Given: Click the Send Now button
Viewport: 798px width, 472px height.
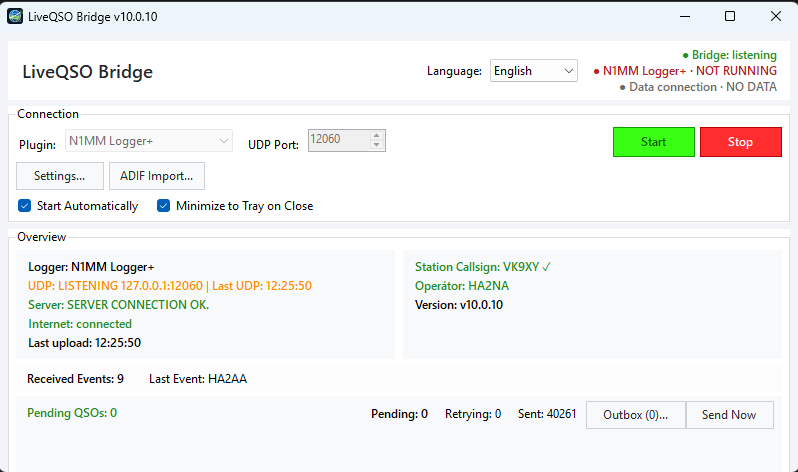Looking at the screenshot, I should click(729, 415).
